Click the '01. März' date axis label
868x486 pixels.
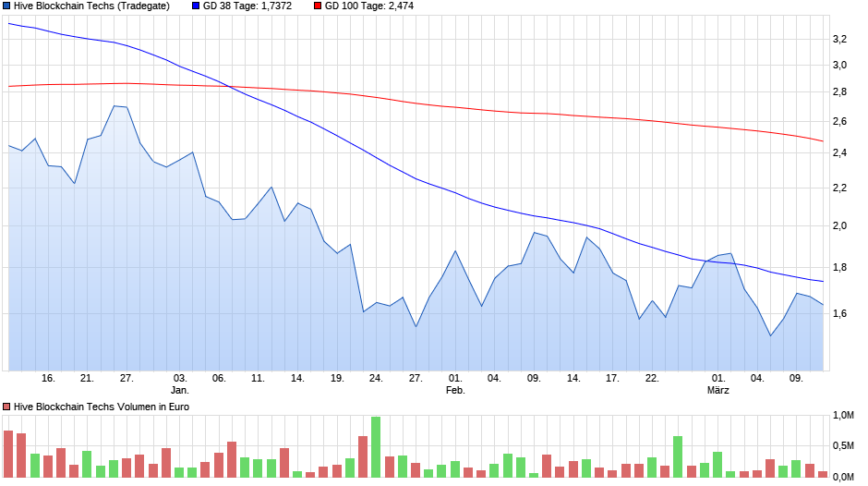coord(717,383)
